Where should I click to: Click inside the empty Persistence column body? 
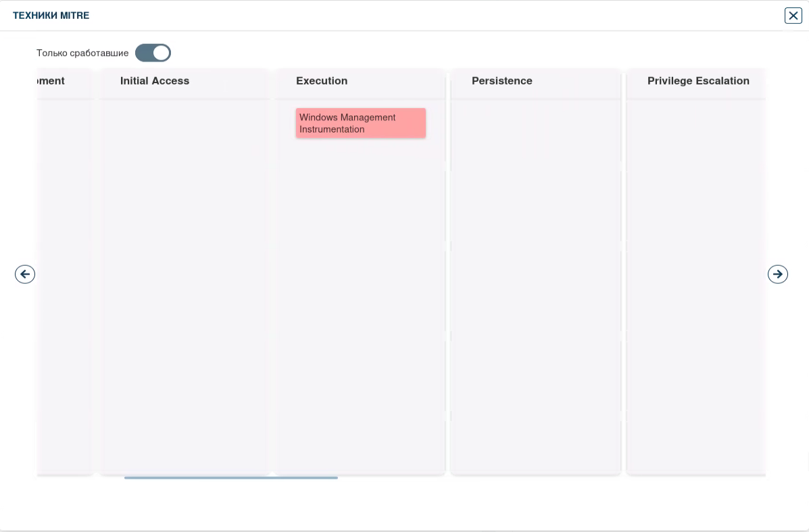[535, 284]
